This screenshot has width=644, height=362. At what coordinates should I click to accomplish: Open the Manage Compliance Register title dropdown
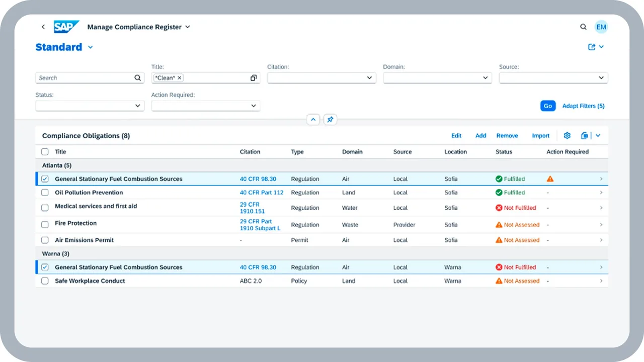[188, 27]
